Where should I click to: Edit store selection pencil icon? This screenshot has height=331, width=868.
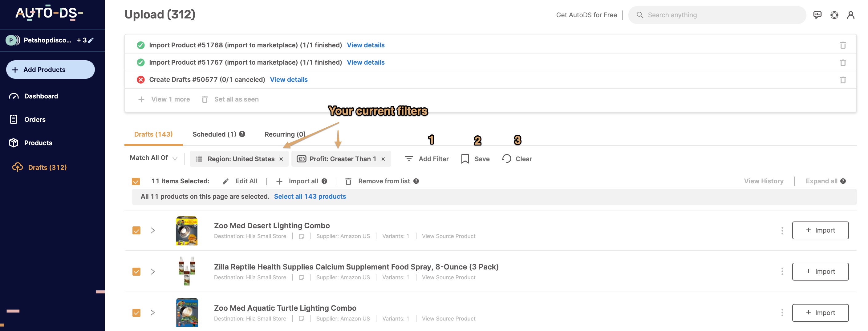(91, 40)
